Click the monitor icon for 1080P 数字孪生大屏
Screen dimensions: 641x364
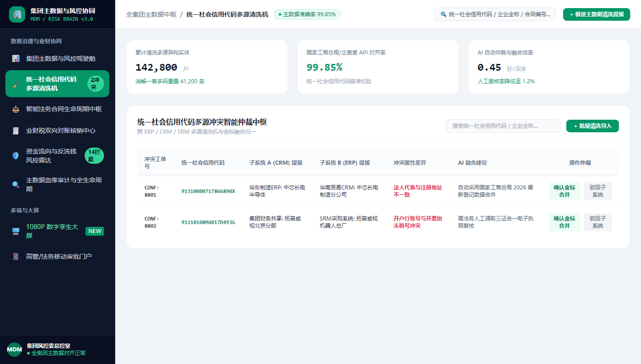pyautogui.click(x=16, y=231)
